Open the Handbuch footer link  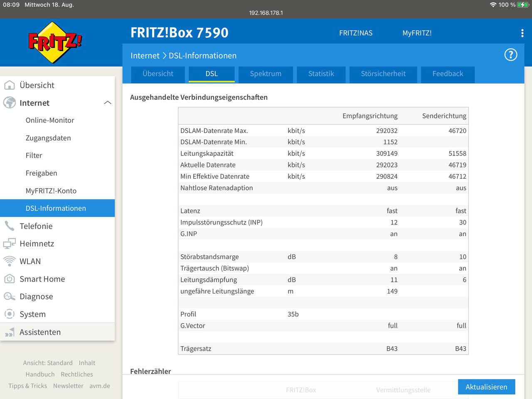pos(40,374)
